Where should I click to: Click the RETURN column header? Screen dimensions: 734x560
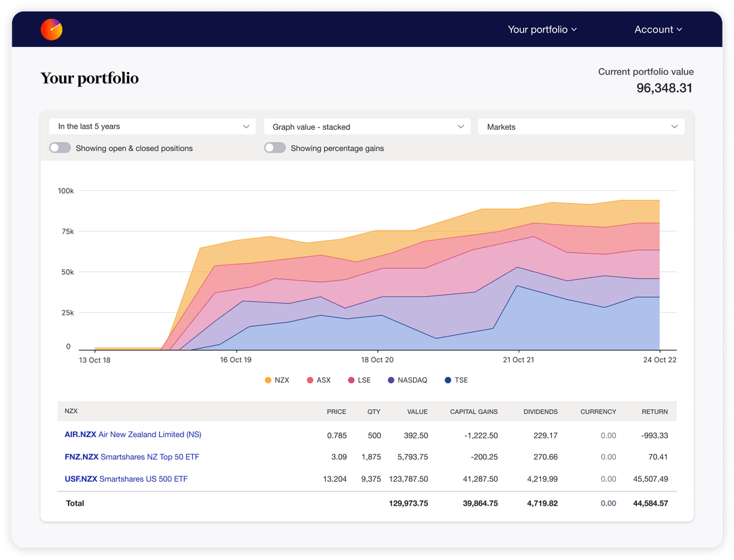[654, 412]
